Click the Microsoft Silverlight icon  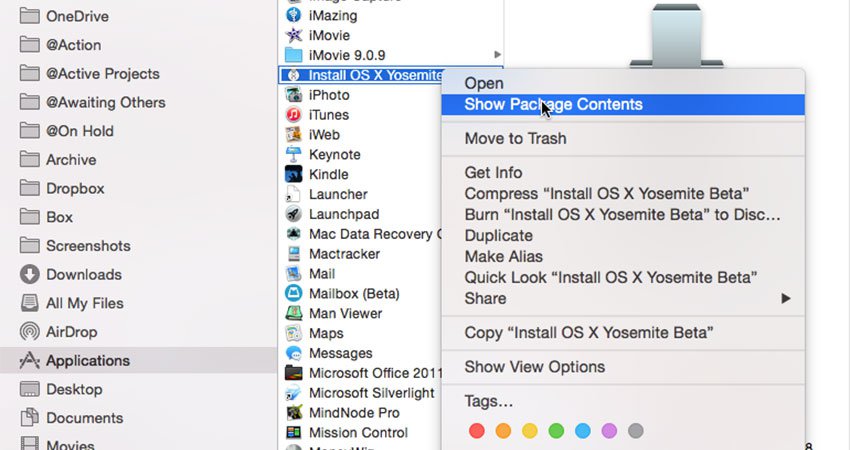pyautogui.click(x=293, y=393)
